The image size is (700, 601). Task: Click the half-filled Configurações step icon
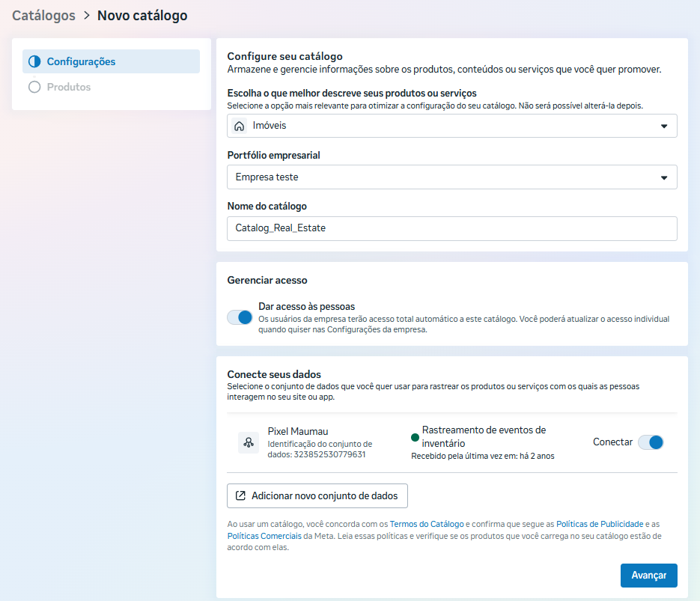[x=34, y=61]
